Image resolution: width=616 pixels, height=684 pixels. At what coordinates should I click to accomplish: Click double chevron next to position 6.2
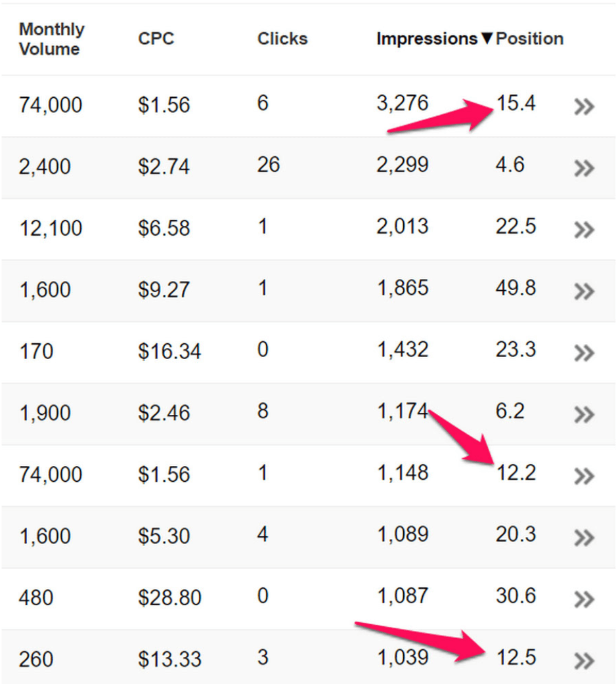click(584, 414)
